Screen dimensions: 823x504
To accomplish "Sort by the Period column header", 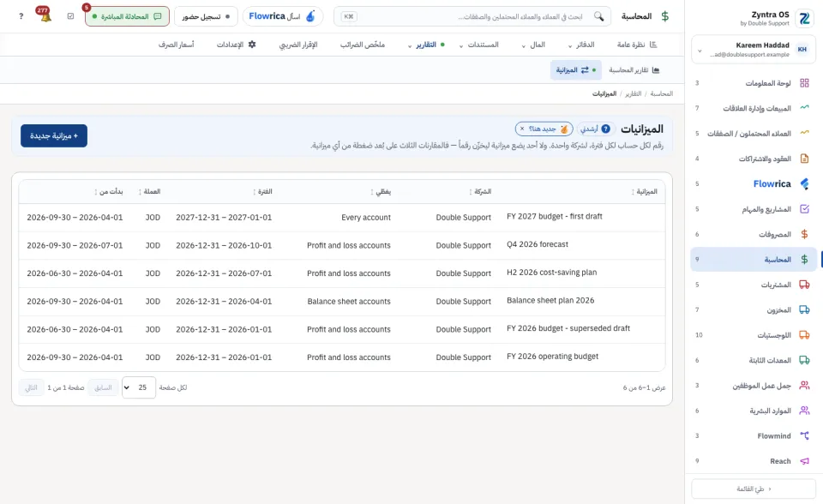I will click(262, 192).
